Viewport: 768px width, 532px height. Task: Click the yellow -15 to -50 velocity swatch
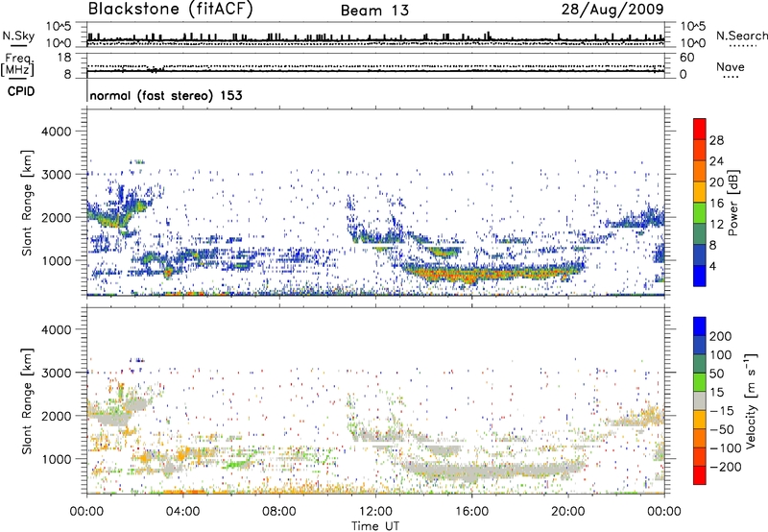pyautogui.click(x=700, y=420)
